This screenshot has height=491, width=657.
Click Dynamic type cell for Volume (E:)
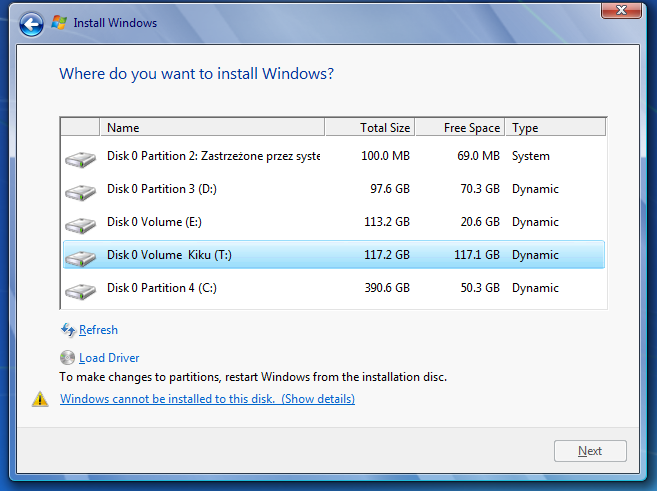[x=535, y=222]
